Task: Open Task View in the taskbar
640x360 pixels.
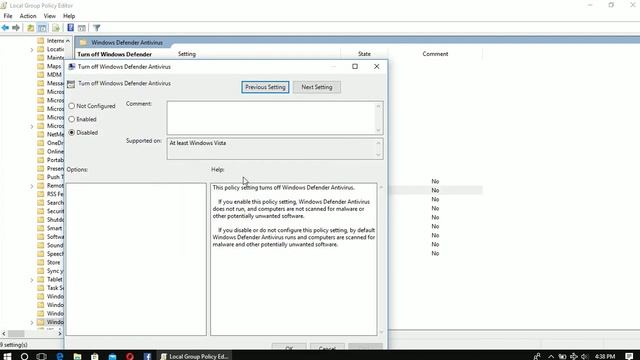Action: click(42, 356)
